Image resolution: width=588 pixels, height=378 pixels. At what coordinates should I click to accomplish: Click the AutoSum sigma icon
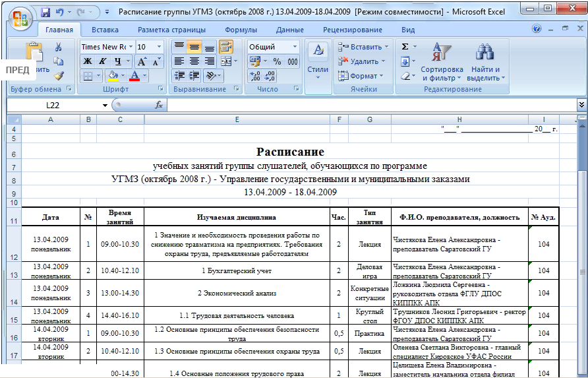click(x=405, y=47)
